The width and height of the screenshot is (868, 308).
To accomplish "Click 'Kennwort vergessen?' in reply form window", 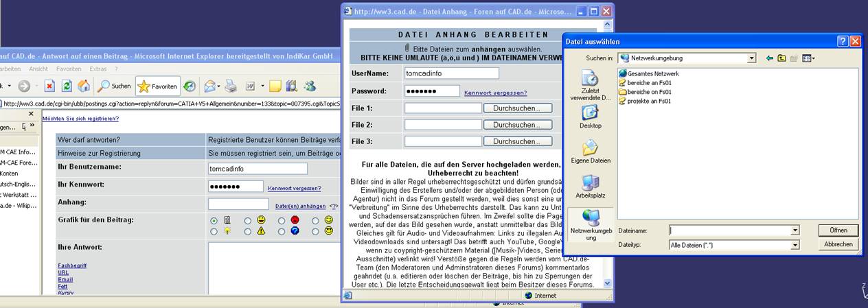I will coord(294,188).
